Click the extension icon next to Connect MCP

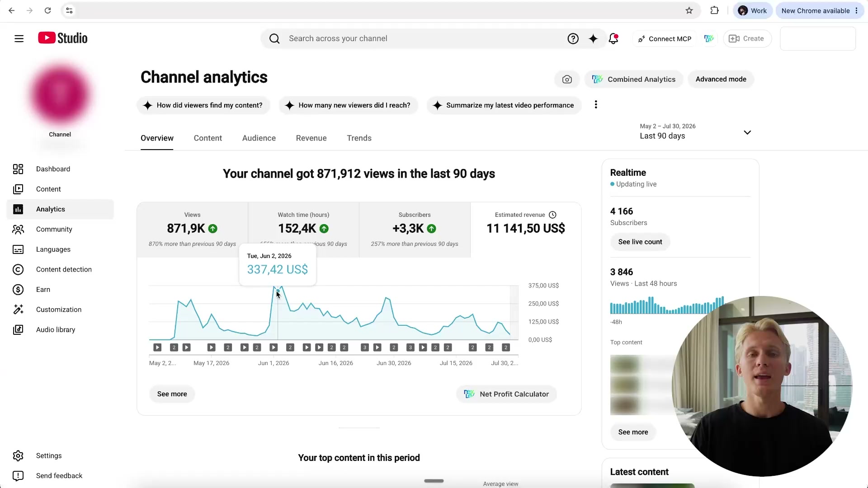click(709, 39)
